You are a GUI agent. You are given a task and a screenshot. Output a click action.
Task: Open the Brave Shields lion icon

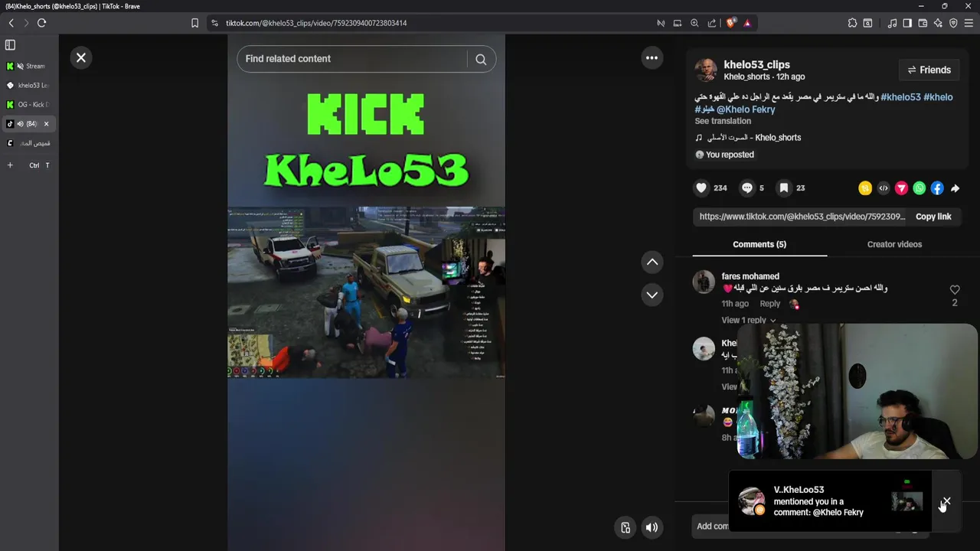coord(730,23)
